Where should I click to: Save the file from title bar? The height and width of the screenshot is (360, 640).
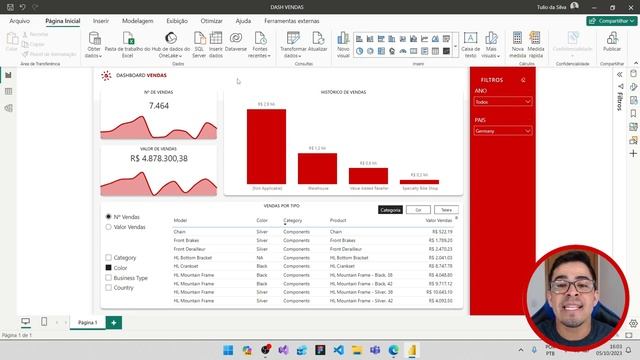(x=10, y=7)
